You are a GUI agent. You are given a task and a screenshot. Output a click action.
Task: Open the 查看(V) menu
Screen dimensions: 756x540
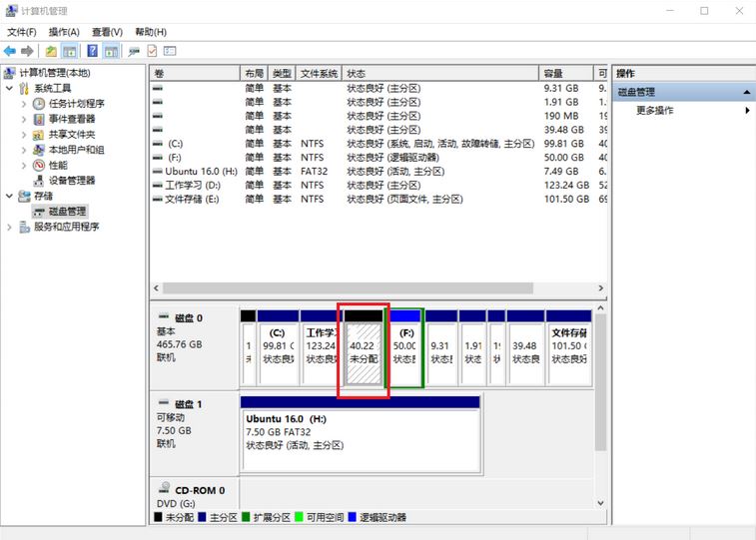coord(107,32)
